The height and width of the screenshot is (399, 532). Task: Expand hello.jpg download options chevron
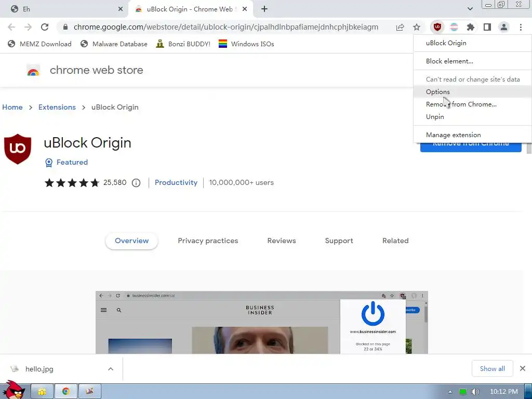(x=111, y=369)
